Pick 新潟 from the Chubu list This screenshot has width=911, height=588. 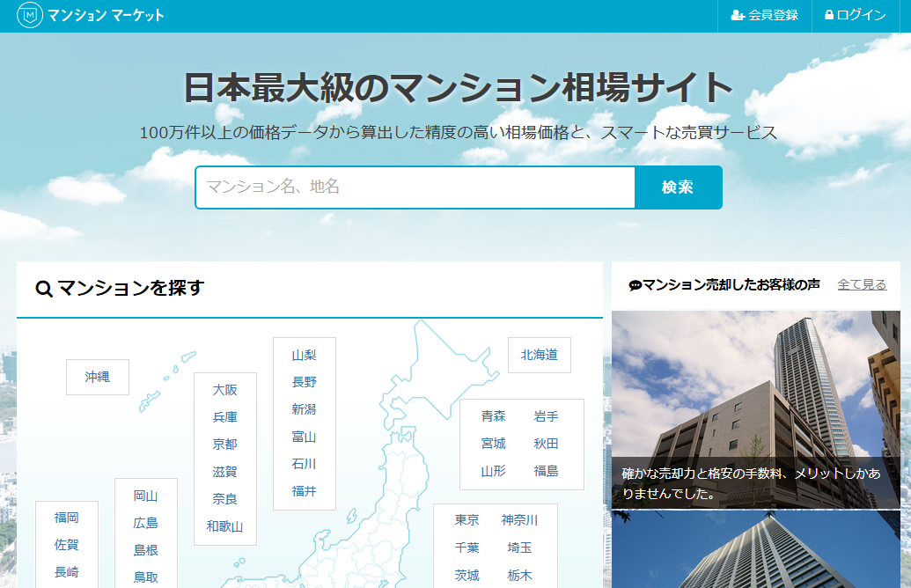click(x=304, y=409)
